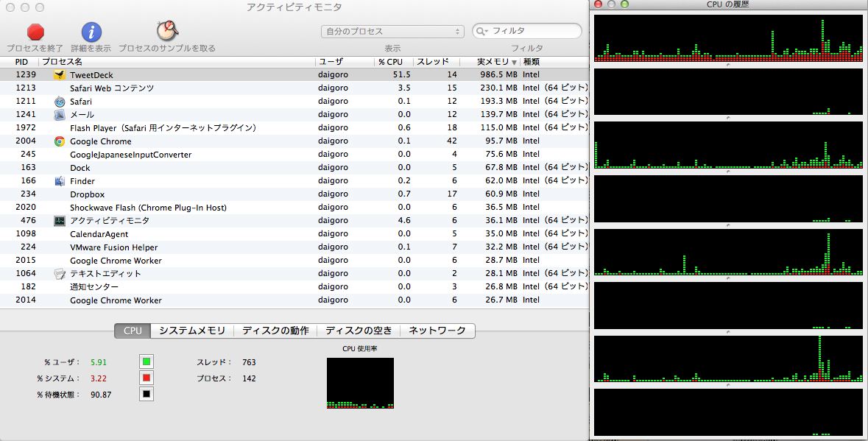This screenshot has height=441, width=868.
Task: Sort by スレッド column header
Action: click(436, 62)
